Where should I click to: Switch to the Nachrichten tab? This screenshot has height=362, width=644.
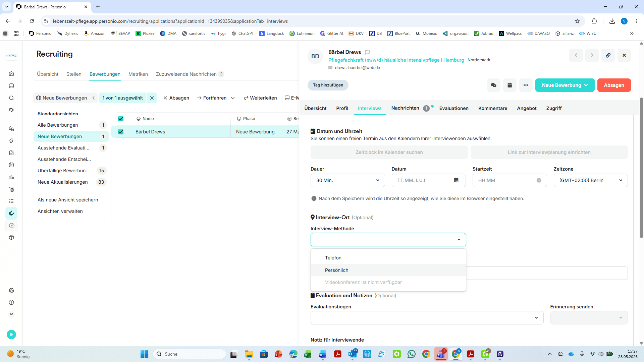[x=405, y=108]
